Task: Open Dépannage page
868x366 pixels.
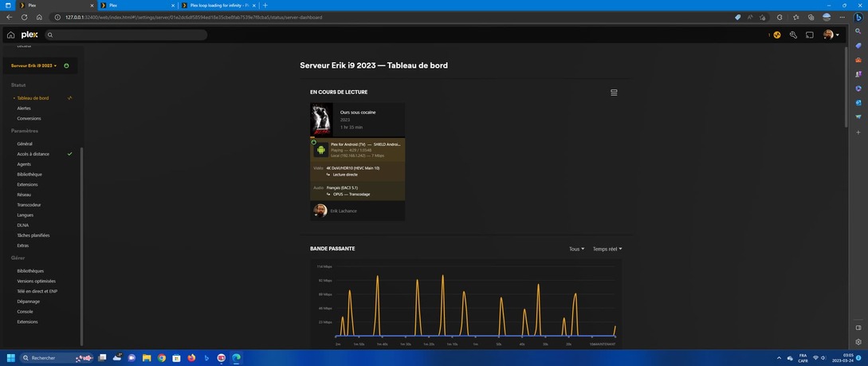Action: [28, 301]
